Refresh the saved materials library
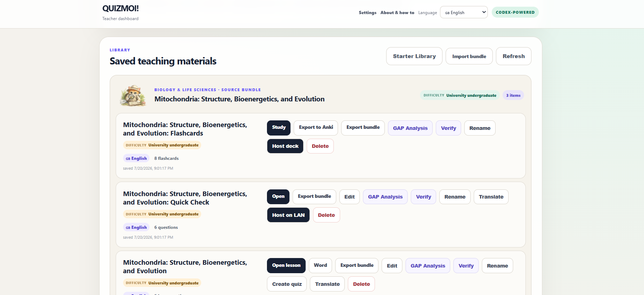This screenshot has height=295, width=644. [514, 56]
